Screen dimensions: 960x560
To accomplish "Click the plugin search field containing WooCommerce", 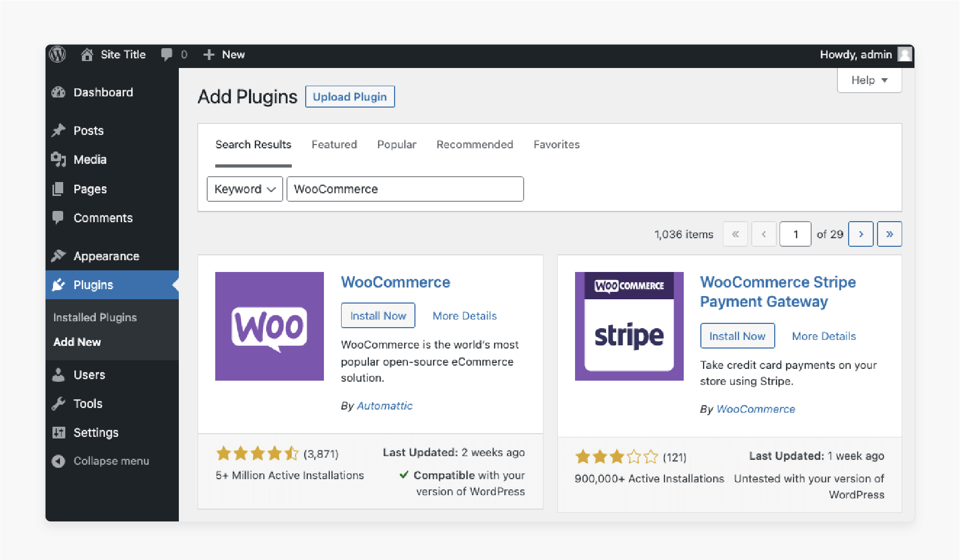I will click(405, 189).
